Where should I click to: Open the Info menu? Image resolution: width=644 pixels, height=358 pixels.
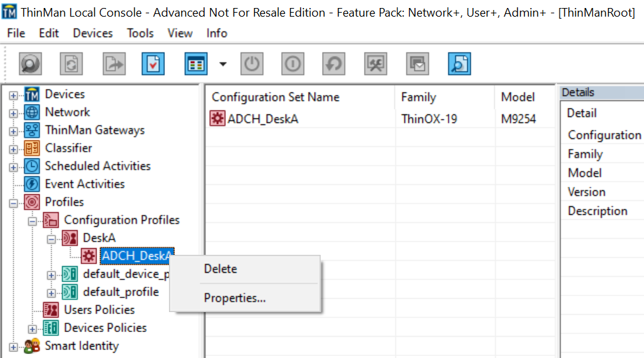tap(217, 33)
